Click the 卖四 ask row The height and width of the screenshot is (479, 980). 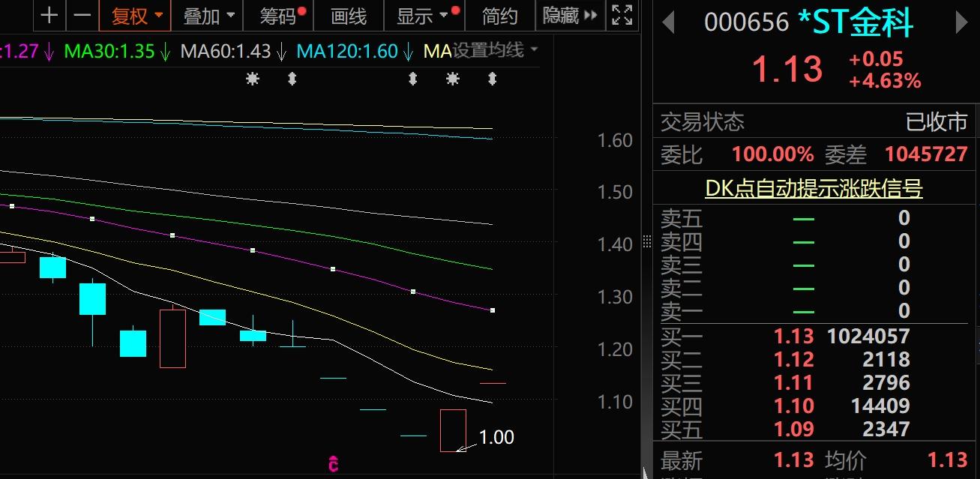coord(816,241)
